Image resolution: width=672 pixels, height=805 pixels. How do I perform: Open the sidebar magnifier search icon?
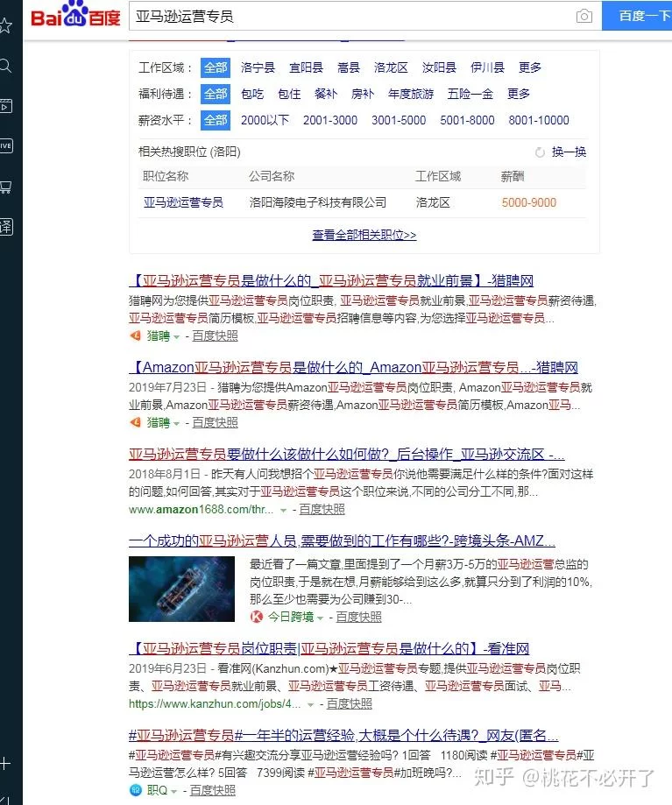(x=6, y=66)
